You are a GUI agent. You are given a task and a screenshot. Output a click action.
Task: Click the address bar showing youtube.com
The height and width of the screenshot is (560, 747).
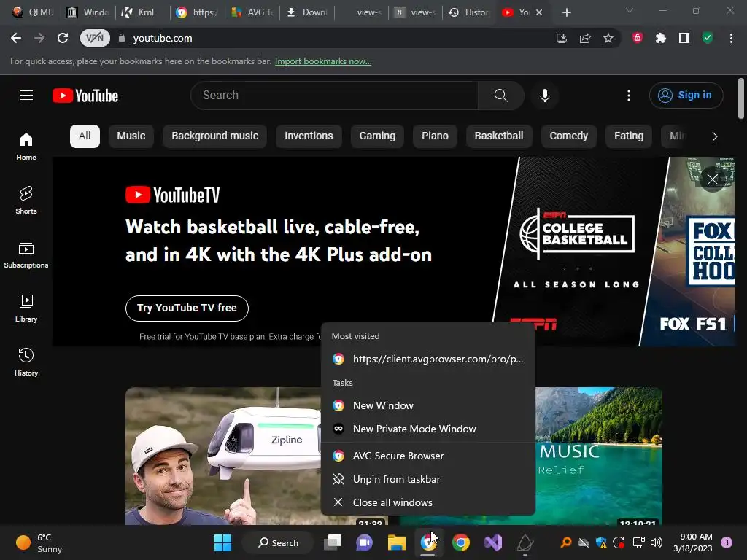(x=333, y=38)
